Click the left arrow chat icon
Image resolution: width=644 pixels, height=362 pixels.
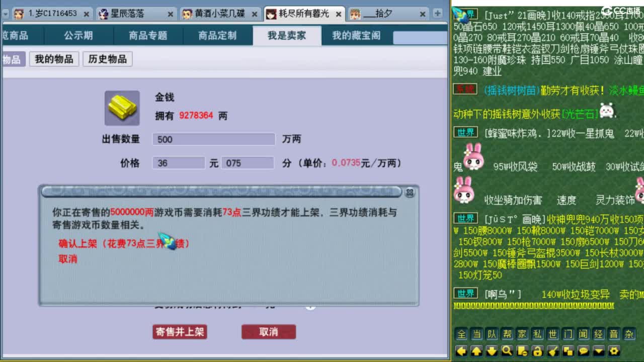(461, 351)
